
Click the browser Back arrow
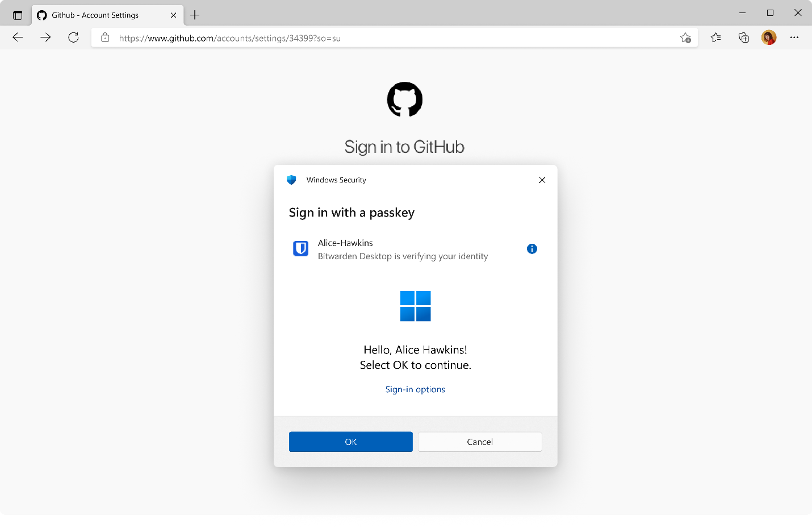(18, 38)
